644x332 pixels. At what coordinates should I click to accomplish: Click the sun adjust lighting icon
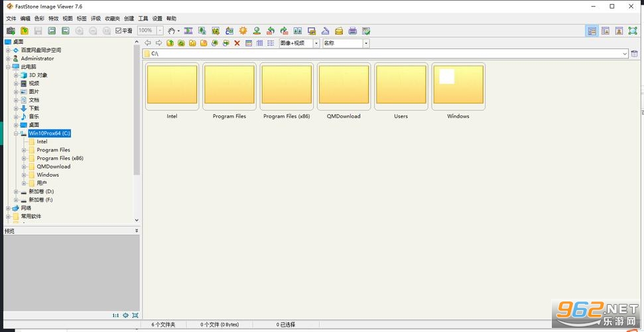243,31
